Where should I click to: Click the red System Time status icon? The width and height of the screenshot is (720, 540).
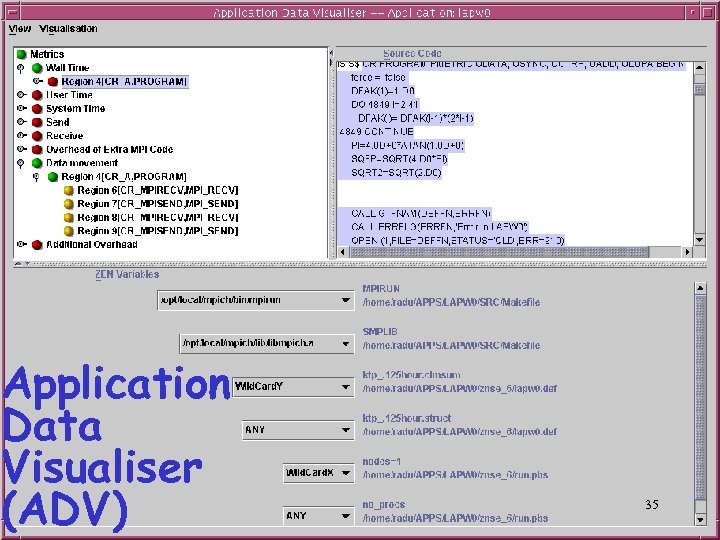pos(37,109)
